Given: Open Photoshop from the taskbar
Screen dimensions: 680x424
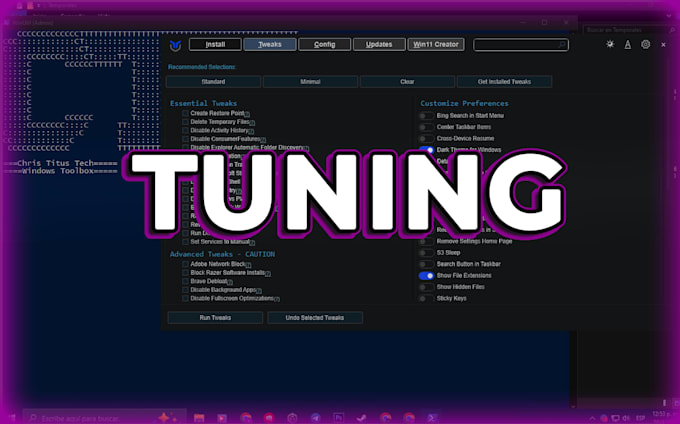Looking at the screenshot, I should [339, 418].
